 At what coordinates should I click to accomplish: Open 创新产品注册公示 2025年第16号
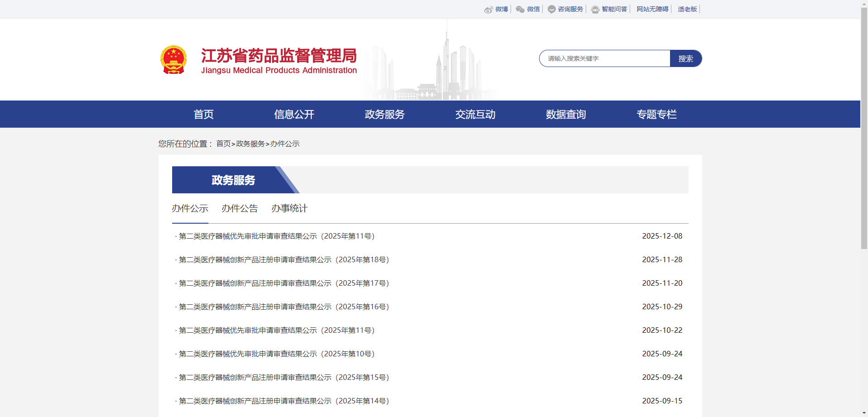click(x=284, y=307)
